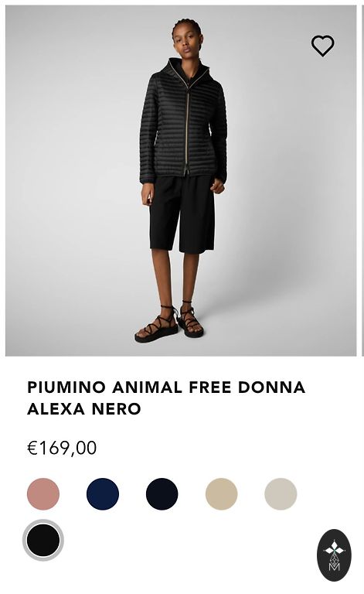364x594 pixels.
Task: Choose the royal blue color swatch
Action: (103, 494)
